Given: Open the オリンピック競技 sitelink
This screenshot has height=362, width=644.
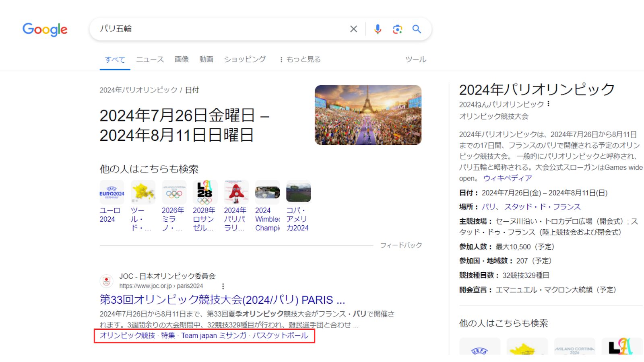Looking at the screenshot, I should (127, 335).
